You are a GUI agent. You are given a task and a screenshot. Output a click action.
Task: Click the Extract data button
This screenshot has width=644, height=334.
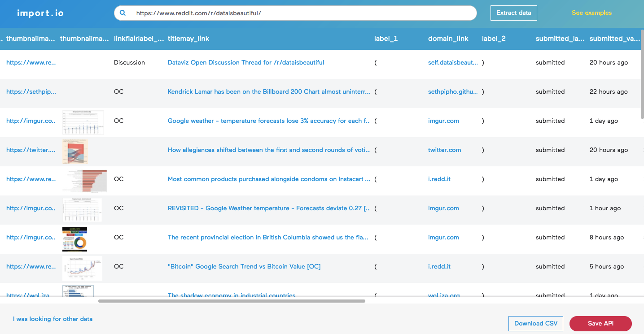tap(513, 13)
